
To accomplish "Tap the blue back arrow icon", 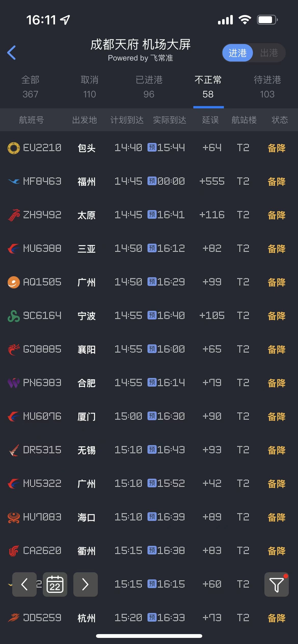I will (x=11, y=53).
